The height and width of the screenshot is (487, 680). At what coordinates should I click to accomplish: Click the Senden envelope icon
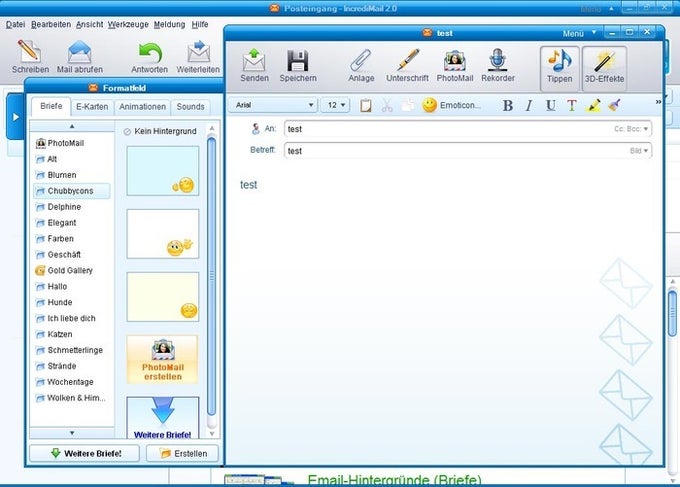click(x=254, y=61)
